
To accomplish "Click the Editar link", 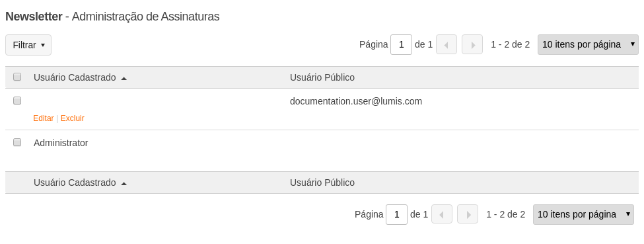I will 44,118.
